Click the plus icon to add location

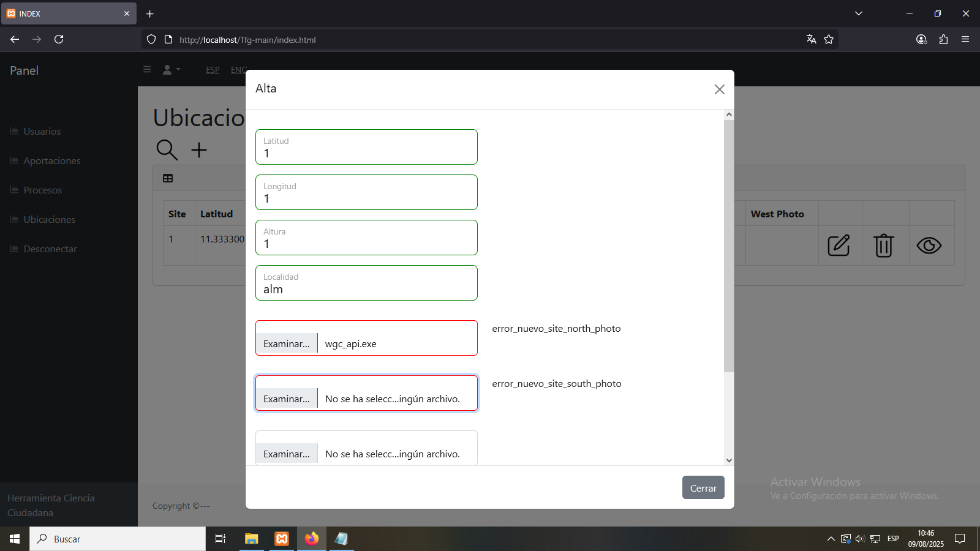(x=199, y=150)
